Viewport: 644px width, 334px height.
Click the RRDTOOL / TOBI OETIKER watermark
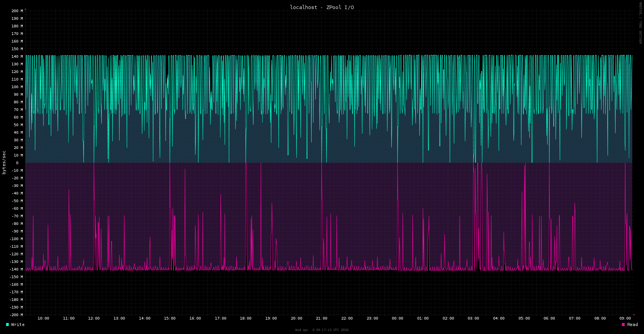(640, 23)
